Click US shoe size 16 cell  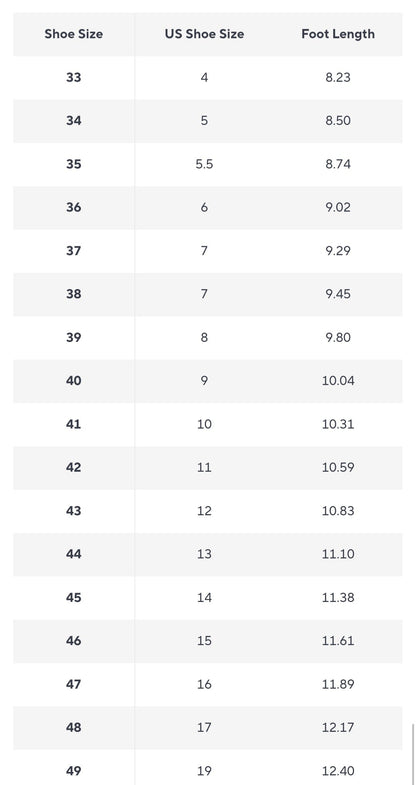coord(204,684)
